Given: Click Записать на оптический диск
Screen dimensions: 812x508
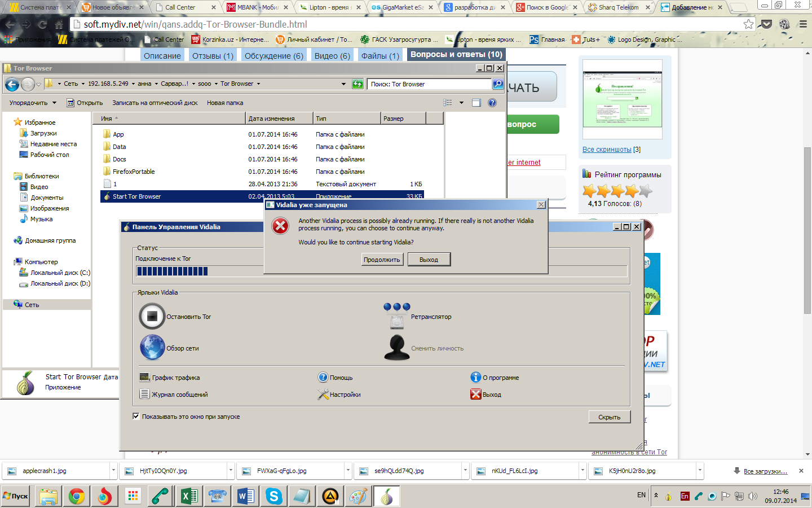Looking at the screenshot, I should click(155, 103).
